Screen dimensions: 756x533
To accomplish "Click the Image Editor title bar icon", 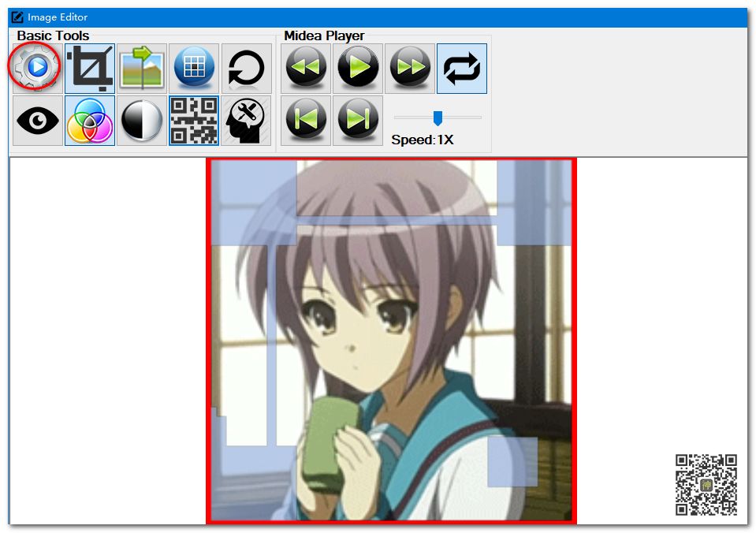I will 17,17.
